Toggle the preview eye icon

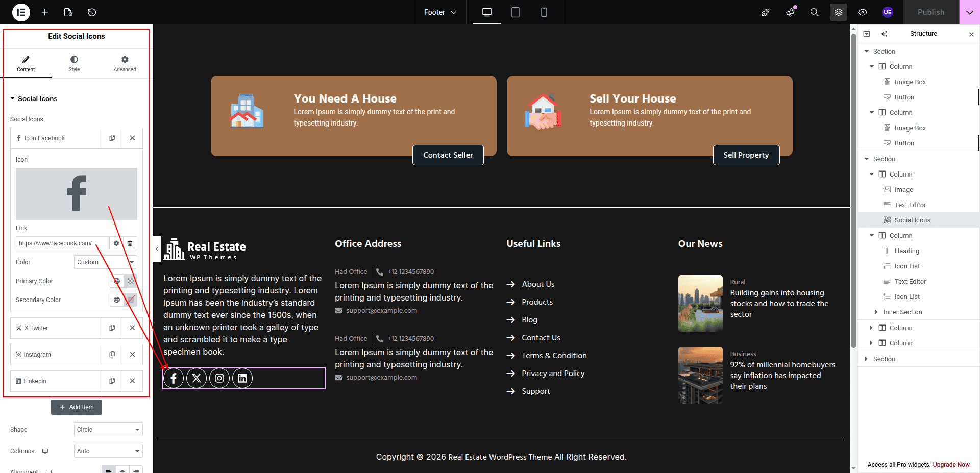(863, 12)
